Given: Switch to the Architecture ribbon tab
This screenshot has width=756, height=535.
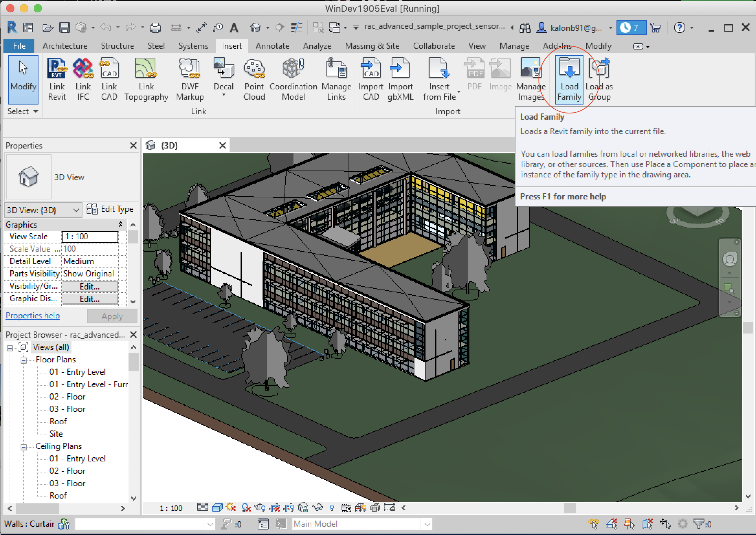Looking at the screenshot, I should pyautogui.click(x=65, y=46).
